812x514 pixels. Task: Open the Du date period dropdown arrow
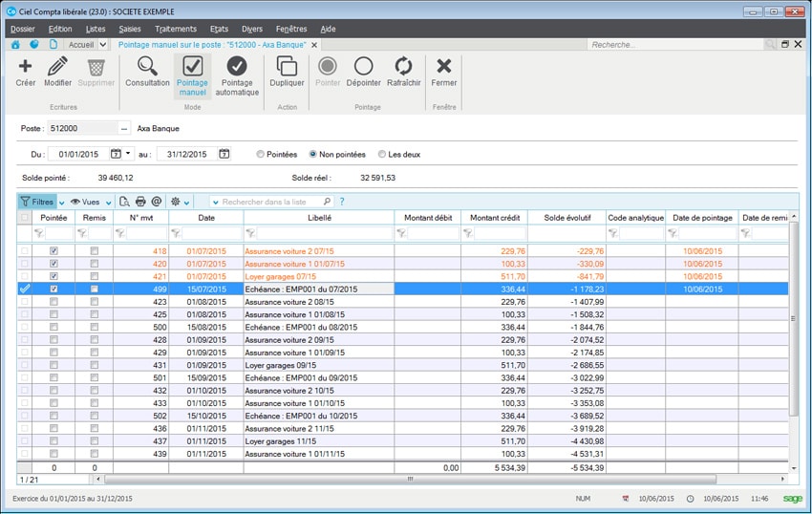[128, 154]
